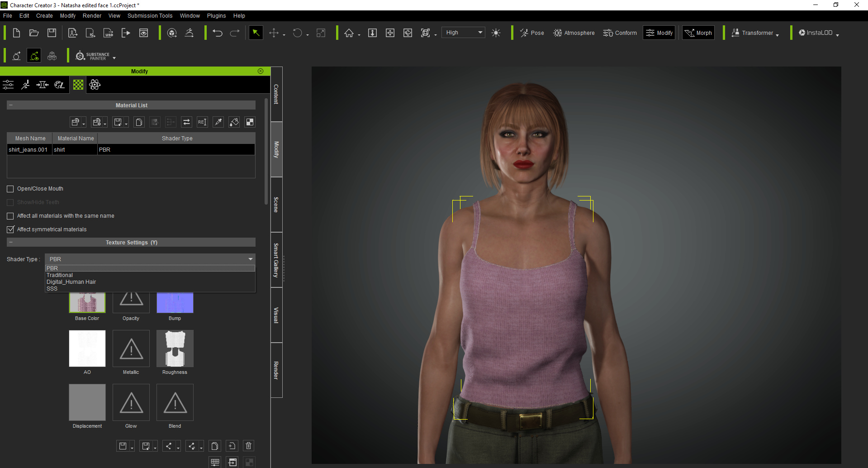Enable Affect all materials with the same name
868x468 pixels.
click(10, 216)
